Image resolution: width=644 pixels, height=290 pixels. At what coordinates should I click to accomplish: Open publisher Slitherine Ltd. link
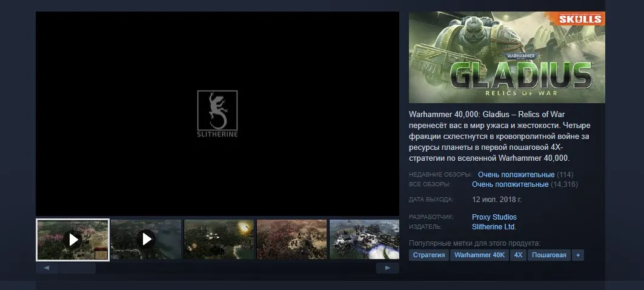click(494, 227)
